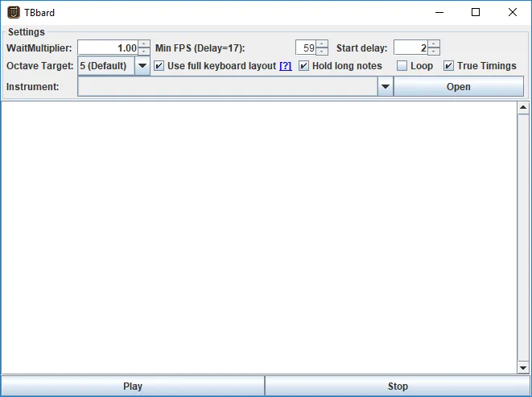
Task: Click the Start delay value field
Action: (x=411, y=48)
